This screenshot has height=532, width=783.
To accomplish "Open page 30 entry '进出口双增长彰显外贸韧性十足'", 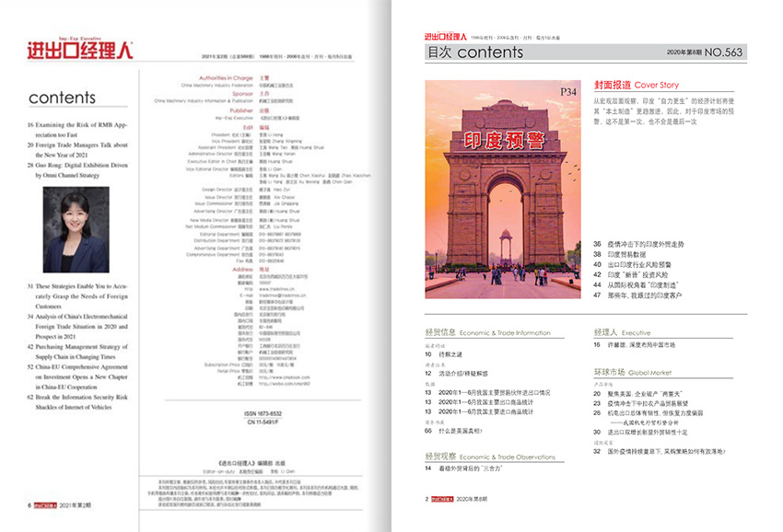I will coord(641,433).
